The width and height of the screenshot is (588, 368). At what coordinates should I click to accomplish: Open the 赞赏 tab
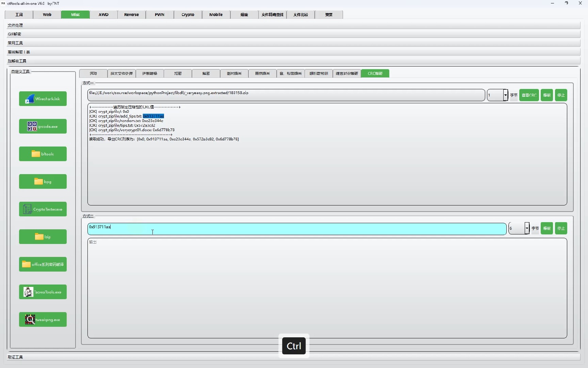click(329, 15)
